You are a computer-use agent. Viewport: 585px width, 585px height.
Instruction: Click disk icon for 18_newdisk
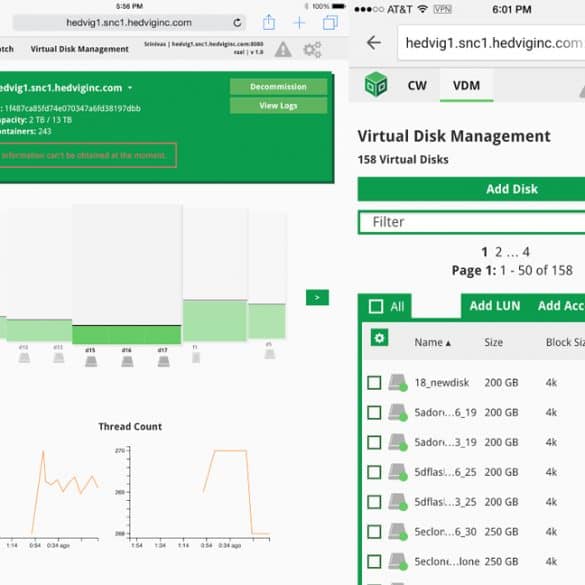[397, 383]
